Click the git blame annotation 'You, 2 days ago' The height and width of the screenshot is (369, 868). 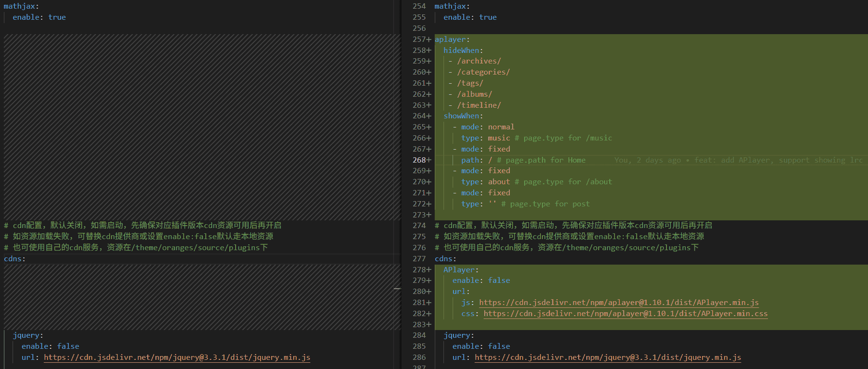(647, 160)
